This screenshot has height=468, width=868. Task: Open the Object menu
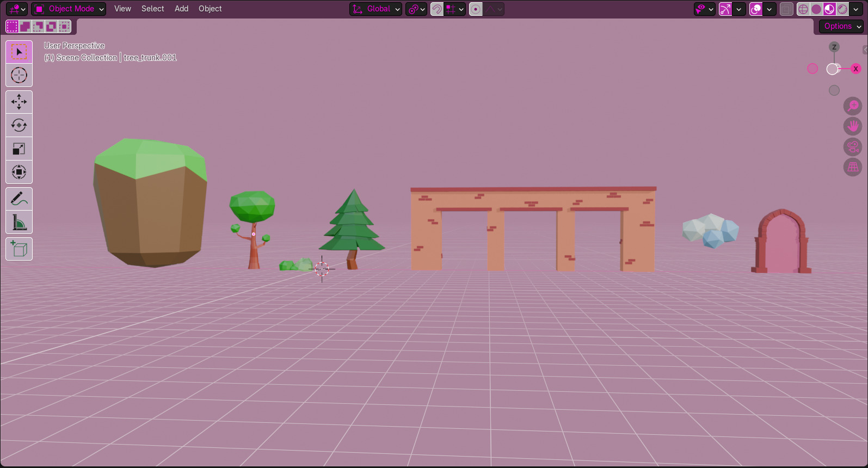point(210,9)
